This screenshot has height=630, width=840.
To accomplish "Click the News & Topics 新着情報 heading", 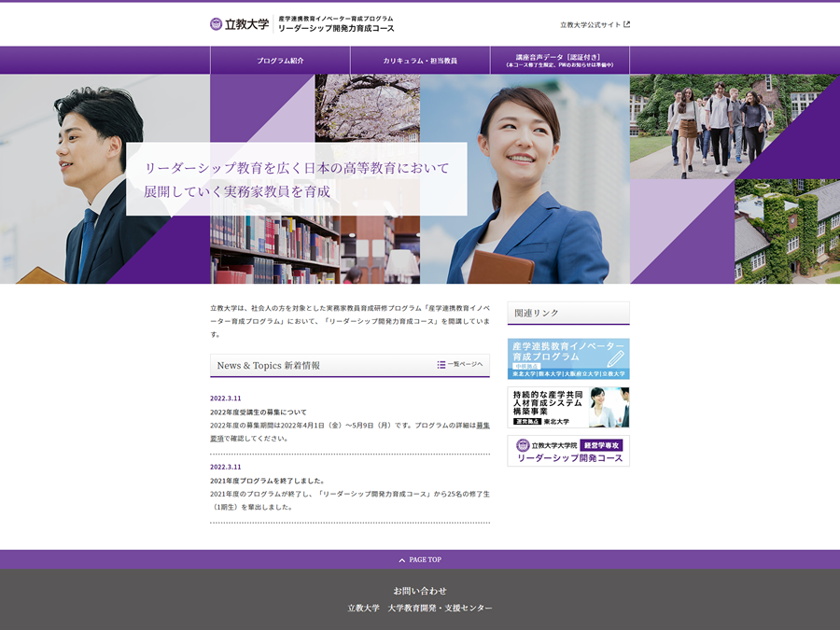I will tap(269, 365).
